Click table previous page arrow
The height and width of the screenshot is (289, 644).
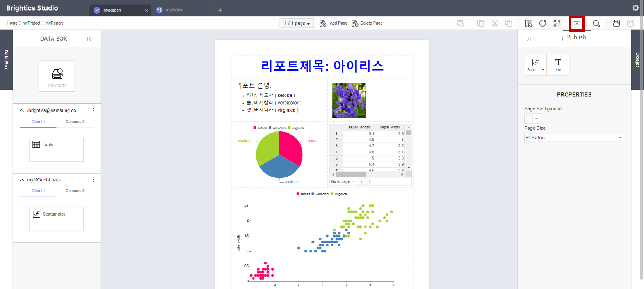(x=354, y=181)
